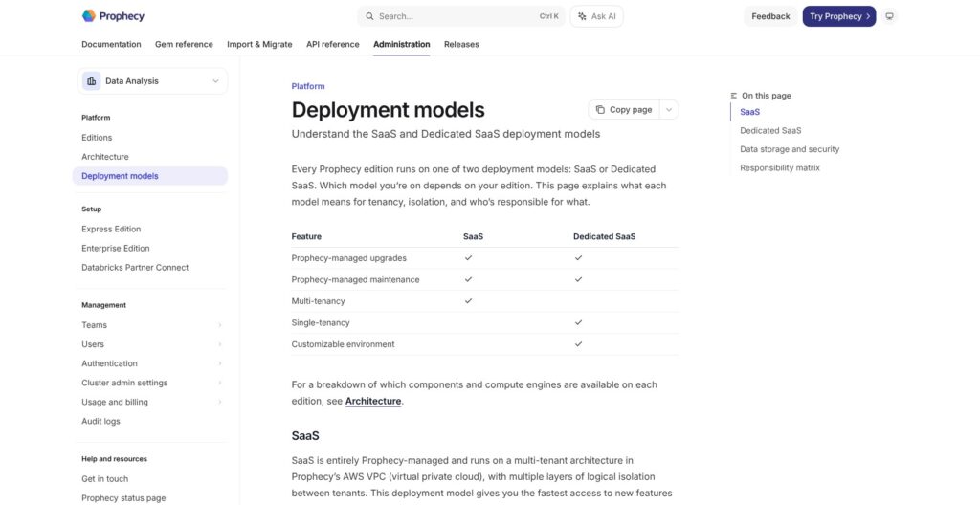Click the Dedicated SaaS column header
Image resolution: width=980 pixels, height=505 pixels.
click(605, 237)
